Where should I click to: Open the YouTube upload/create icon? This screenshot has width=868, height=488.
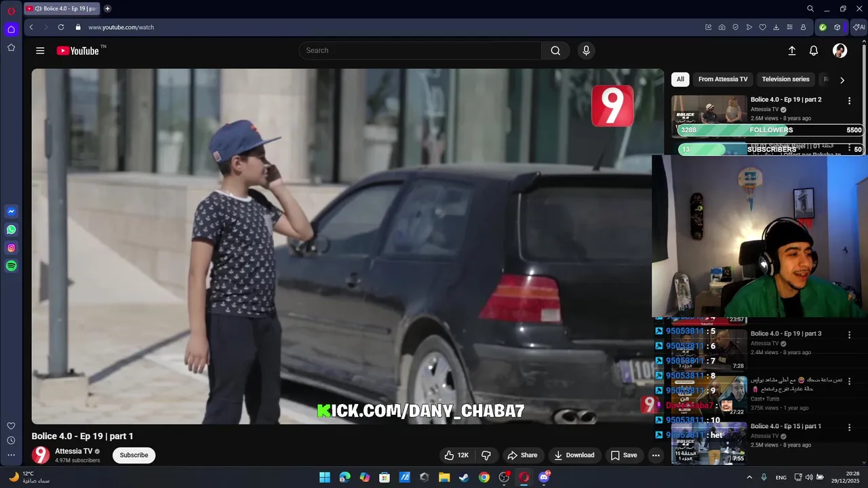[x=791, y=51]
